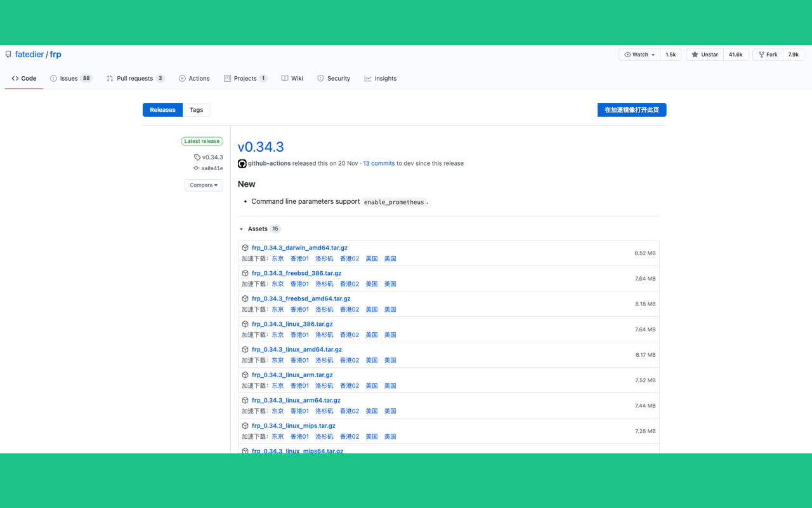This screenshot has width=812, height=508.
Task: Click package icon for frp_0.34.3_linux_arm.tar.gz
Action: [246, 375]
